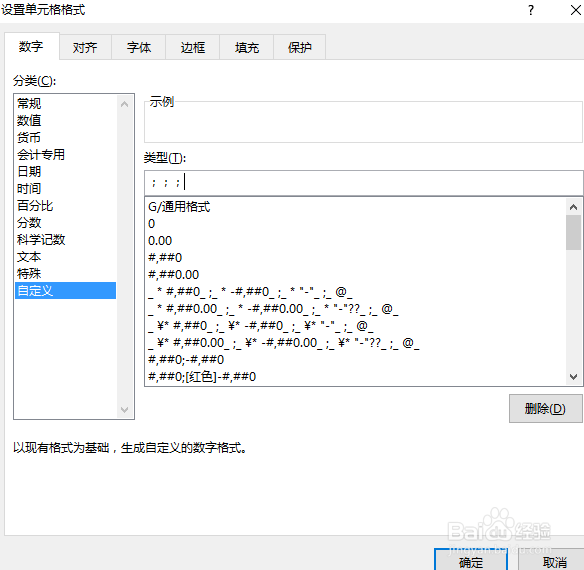This screenshot has width=584, height=570.
Task: Click the type list scrollbar thumb
Action: click(574, 232)
